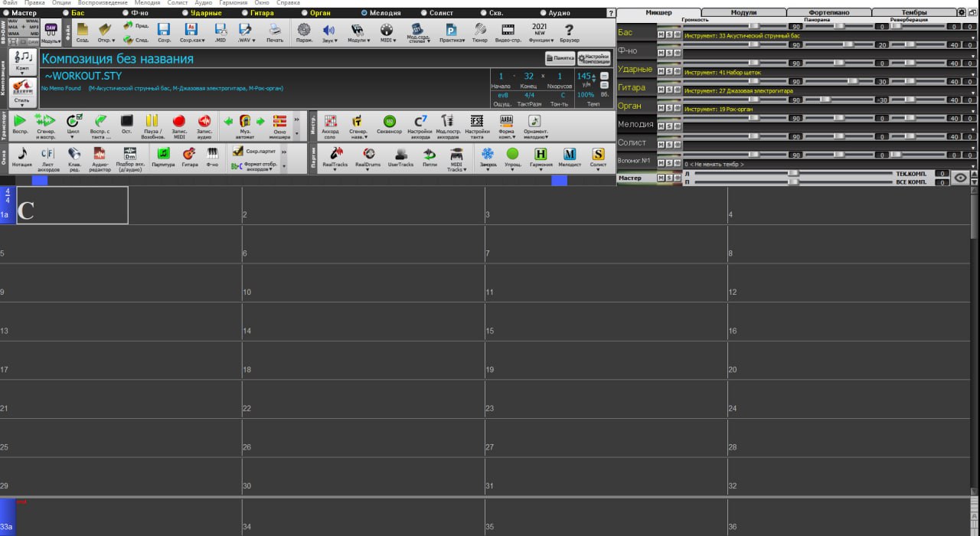This screenshot has height=536, width=980.
Task: Click the Тон-ть key C button
Action: click(x=563, y=95)
